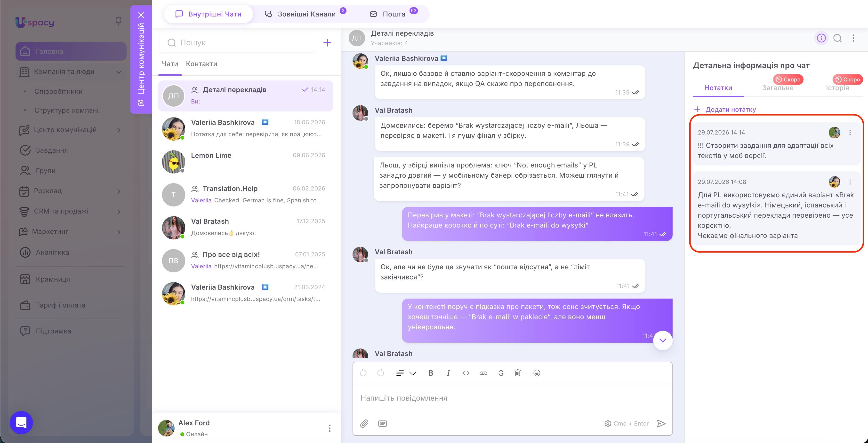The width and height of the screenshot is (868, 443).
Task: Toggle bold formatting in editor
Action: (431, 373)
